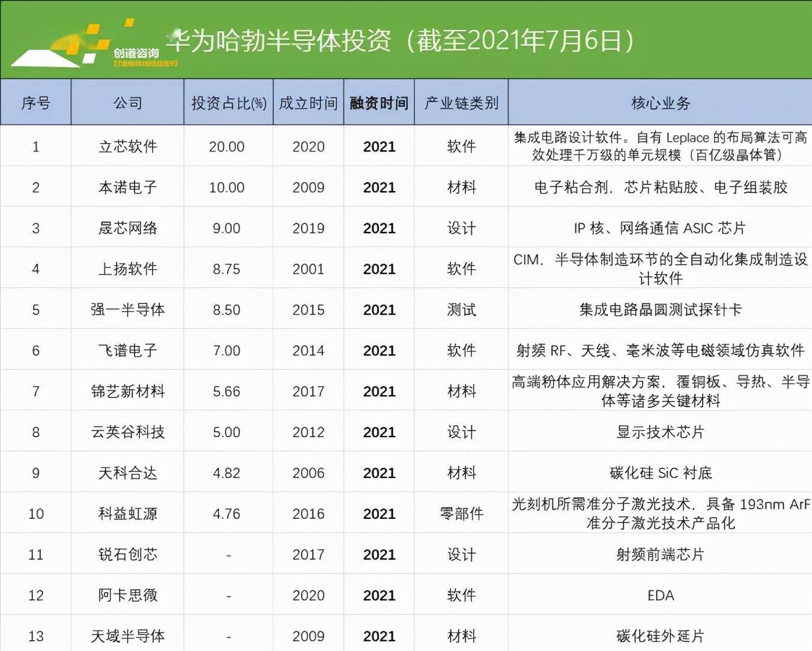Click core business 电子粘合剂、芯片粘贴胶
The image size is (812, 651).
(660, 187)
